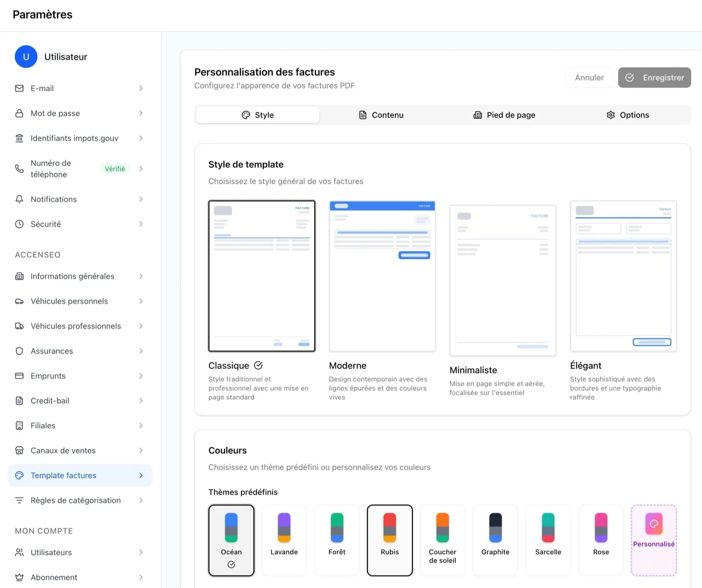The width and height of the screenshot is (702, 588).
Task: Click the Emprunts card icon
Action: tap(19, 376)
